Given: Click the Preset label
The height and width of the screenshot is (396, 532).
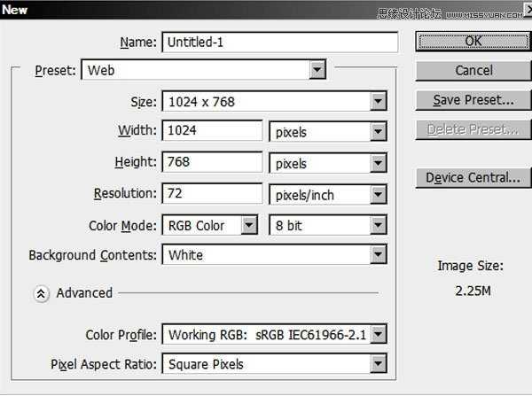Looking at the screenshot, I should (x=55, y=71).
